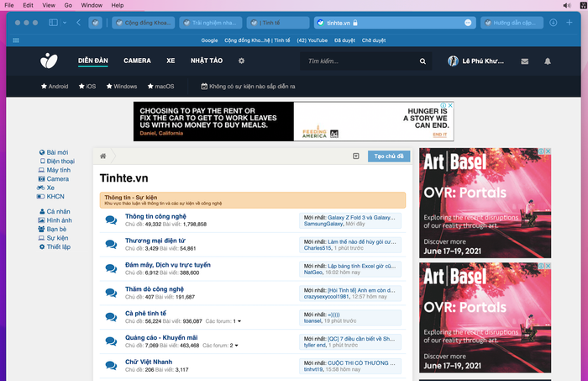The width and height of the screenshot is (588, 381).
Task: Click the Tạo chủ đề button
Action: point(389,156)
